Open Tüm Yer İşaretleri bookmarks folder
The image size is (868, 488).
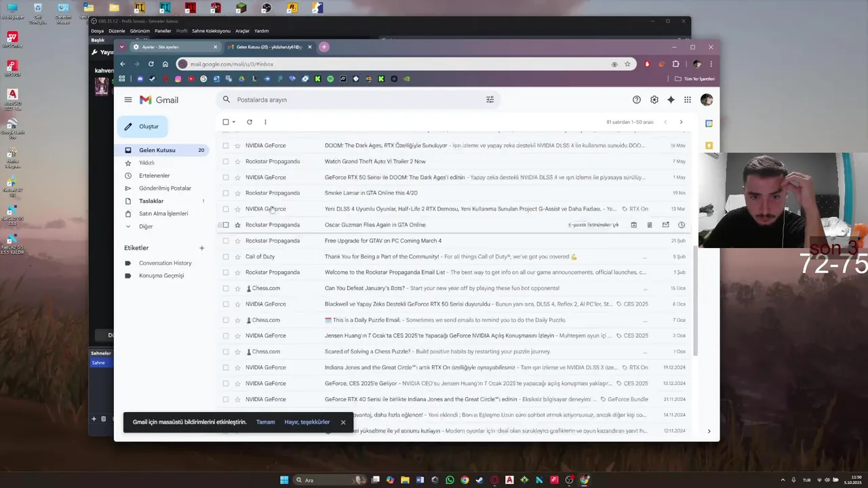click(694, 79)
